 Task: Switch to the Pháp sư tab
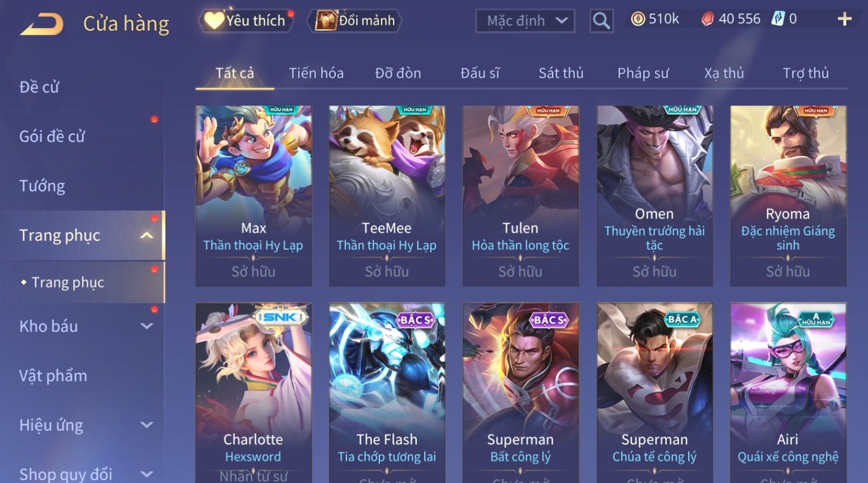(x=643, y=73)
